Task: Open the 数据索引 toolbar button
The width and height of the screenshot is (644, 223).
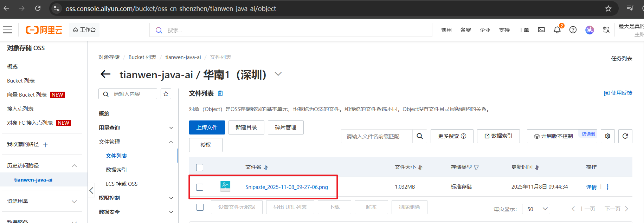Action: pos(498,136)
